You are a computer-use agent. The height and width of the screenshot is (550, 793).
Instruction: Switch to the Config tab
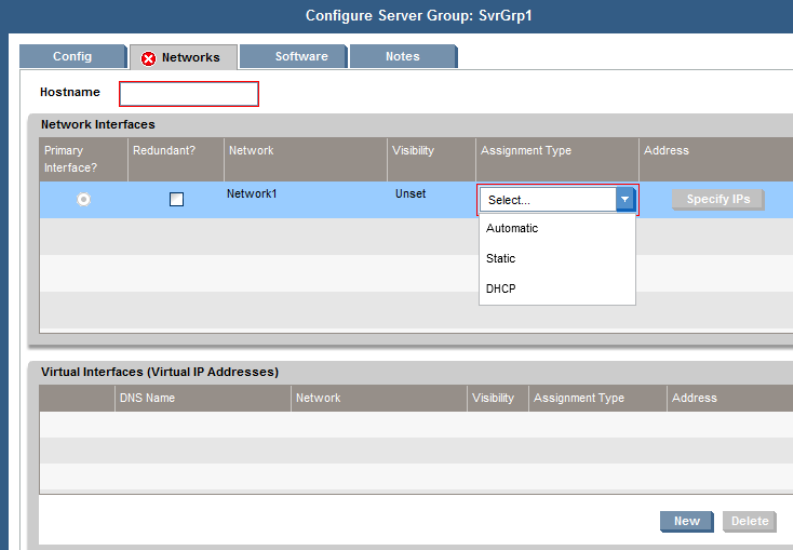tap(72, 57)
